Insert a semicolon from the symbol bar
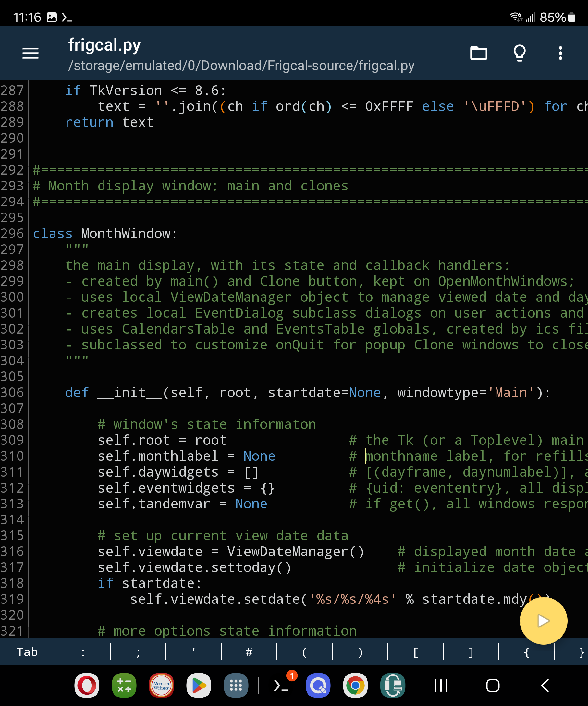Image resolution: width=588 pixels, height=706 pixels. pyautogui.click(x=138, y=652)
